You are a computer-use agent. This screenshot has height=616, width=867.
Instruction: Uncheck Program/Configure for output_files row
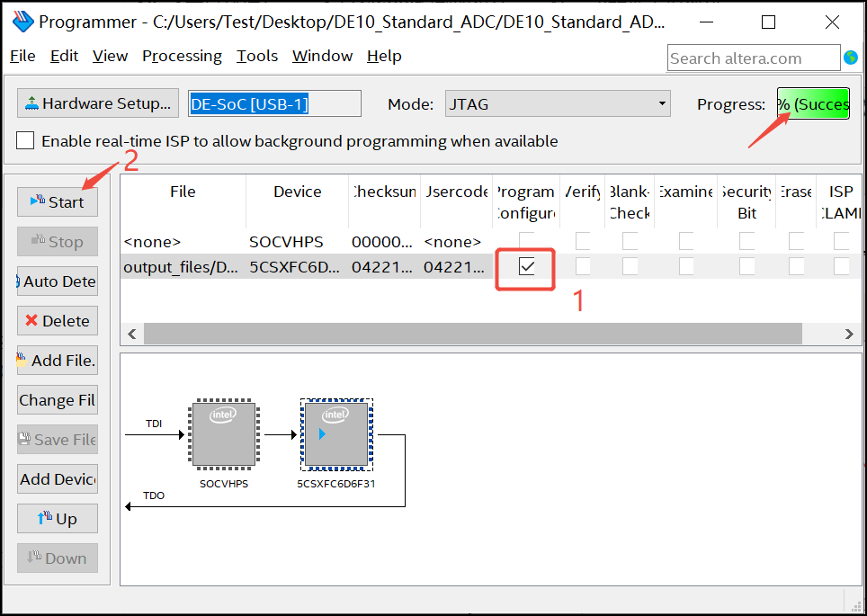(x=527, y=266)
